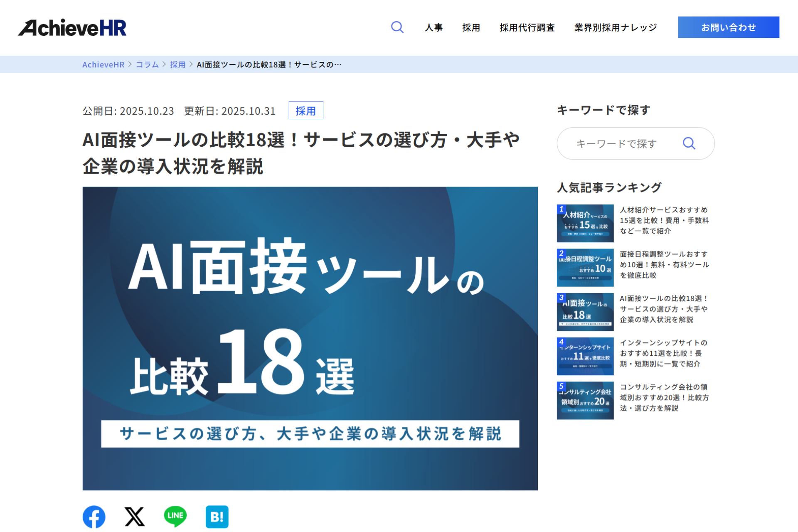Open rank 4 インターンシップサイト thumbnail
The width and height of the screenshot is (798, 532).
585,356
